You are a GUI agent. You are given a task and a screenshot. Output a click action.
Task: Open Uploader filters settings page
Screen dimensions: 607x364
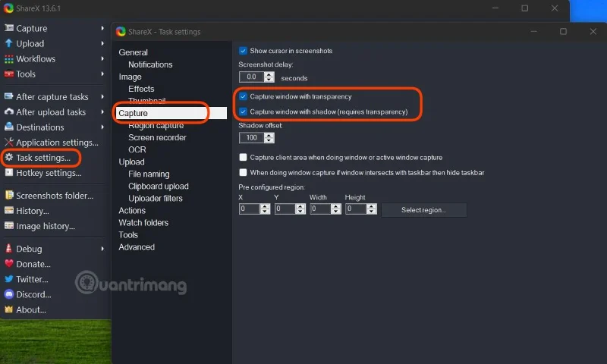click(x=156, y=199)
